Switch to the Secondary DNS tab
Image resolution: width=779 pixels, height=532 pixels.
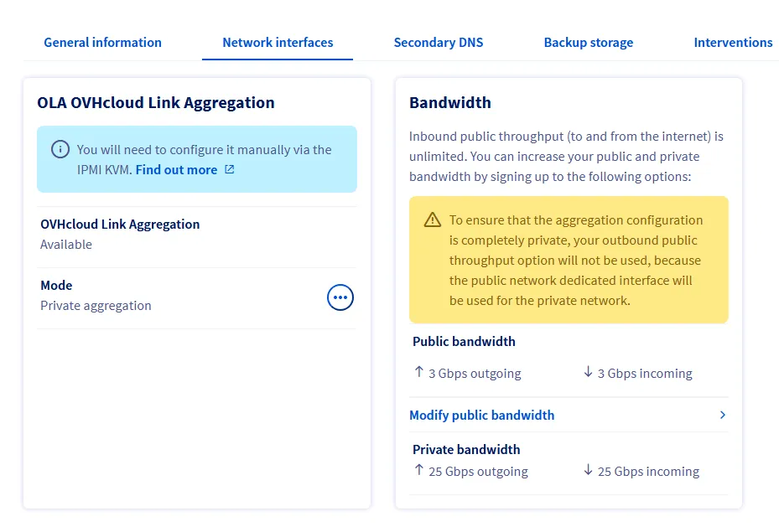click(x=439, y=43)
